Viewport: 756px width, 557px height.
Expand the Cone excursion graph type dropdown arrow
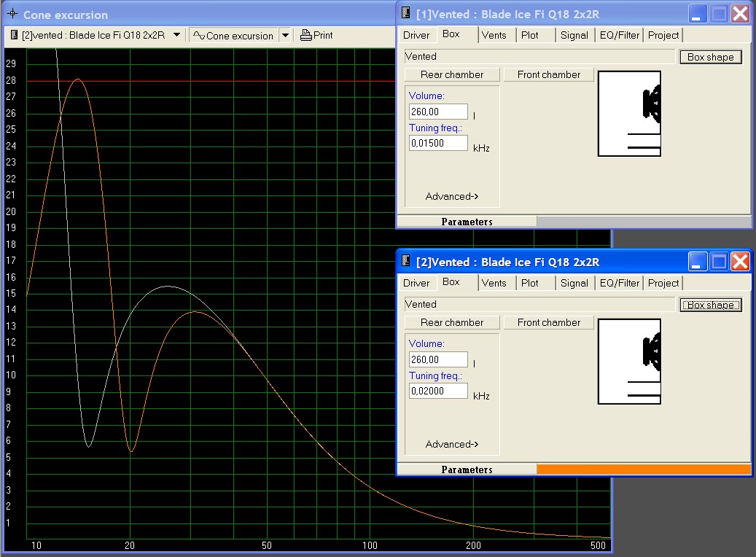tap(285, 35)
